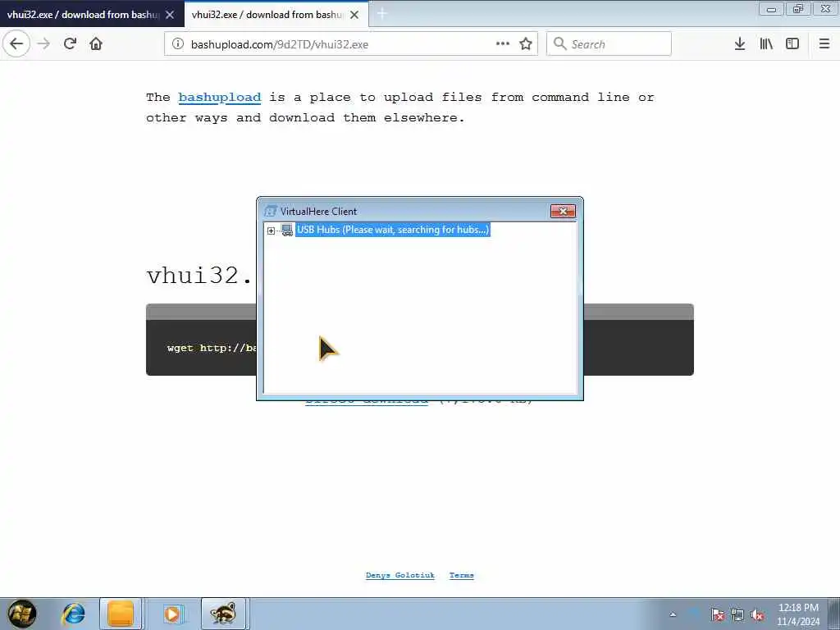The image size is (840, 630).
Task: Toggle the sidebar view icon
Action: (x=792, y=44)
